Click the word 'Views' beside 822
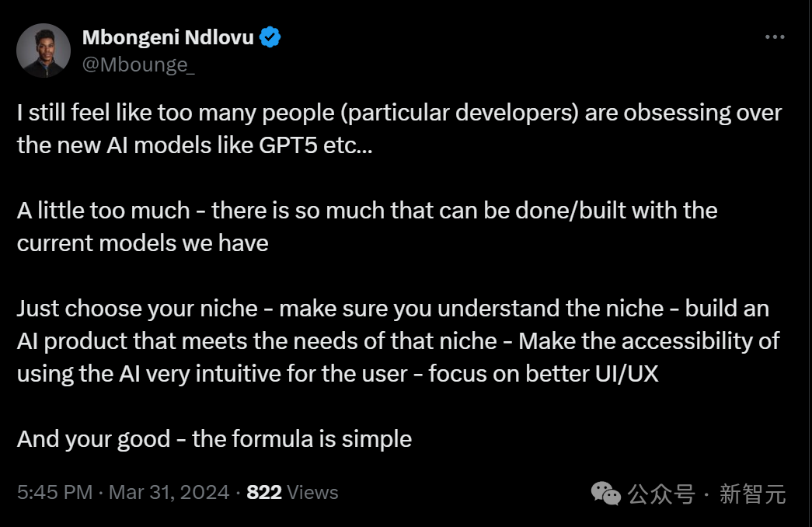Image resolution: width=812 pixels, height=527 pixels. coord(312,492)
